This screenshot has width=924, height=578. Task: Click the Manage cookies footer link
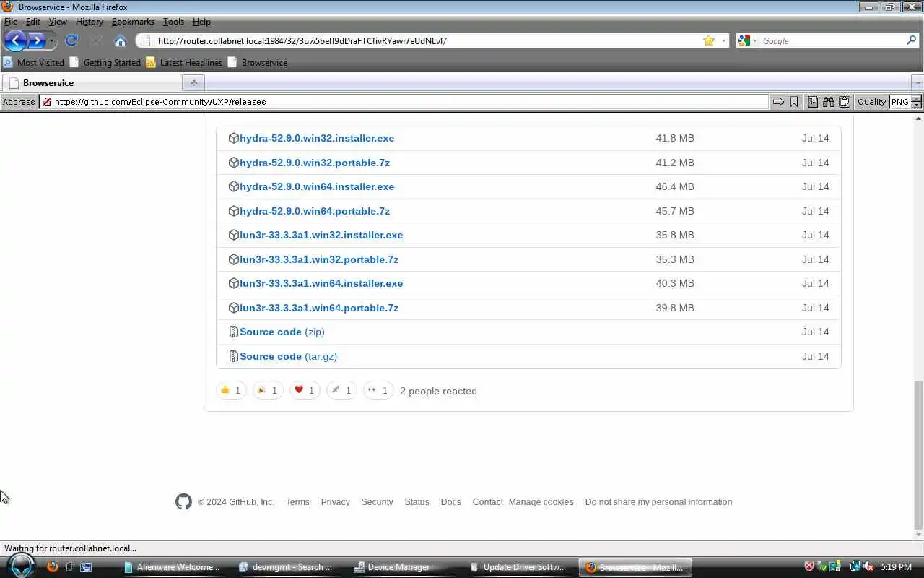coord(541,501)
